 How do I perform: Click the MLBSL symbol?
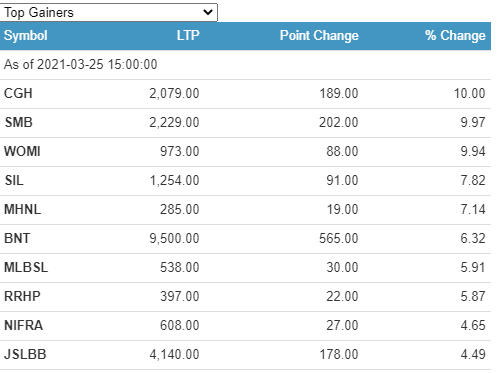[26, 267]
